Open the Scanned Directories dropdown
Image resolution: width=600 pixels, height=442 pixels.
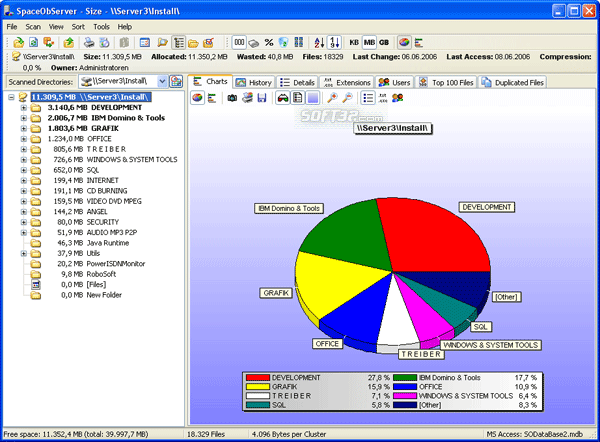(162, 81)
